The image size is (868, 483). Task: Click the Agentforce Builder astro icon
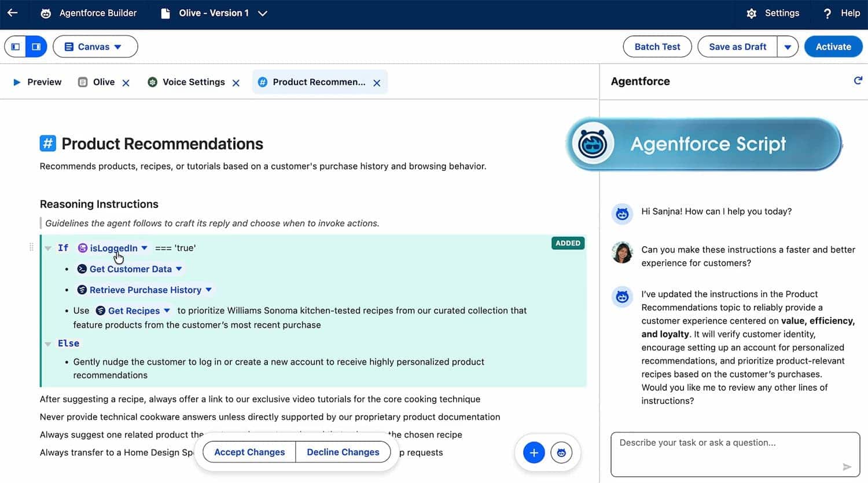click(46, 13)
